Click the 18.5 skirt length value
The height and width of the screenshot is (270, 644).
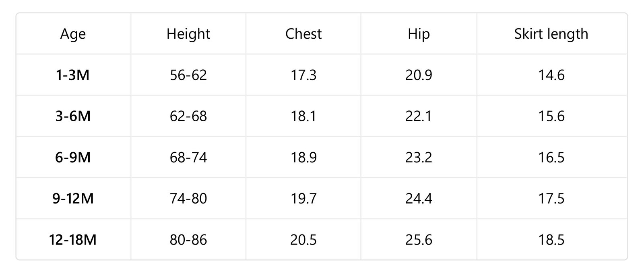[x=551, y=240]
